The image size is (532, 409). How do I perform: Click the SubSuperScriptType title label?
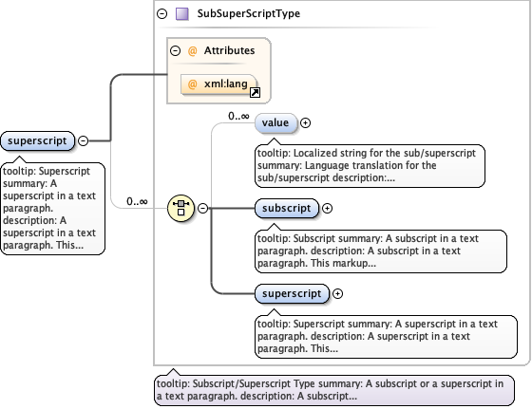(x=249, y=13)
